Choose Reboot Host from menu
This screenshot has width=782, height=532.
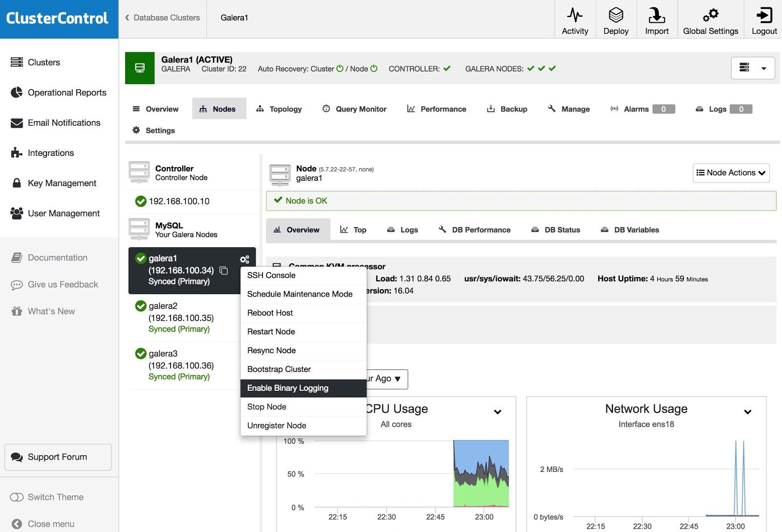(304, 313)
